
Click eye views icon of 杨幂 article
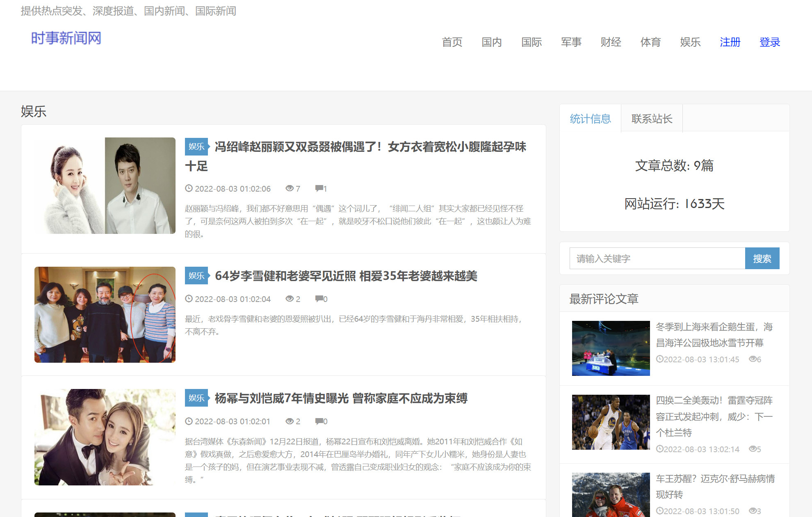(x=290, y=421)
